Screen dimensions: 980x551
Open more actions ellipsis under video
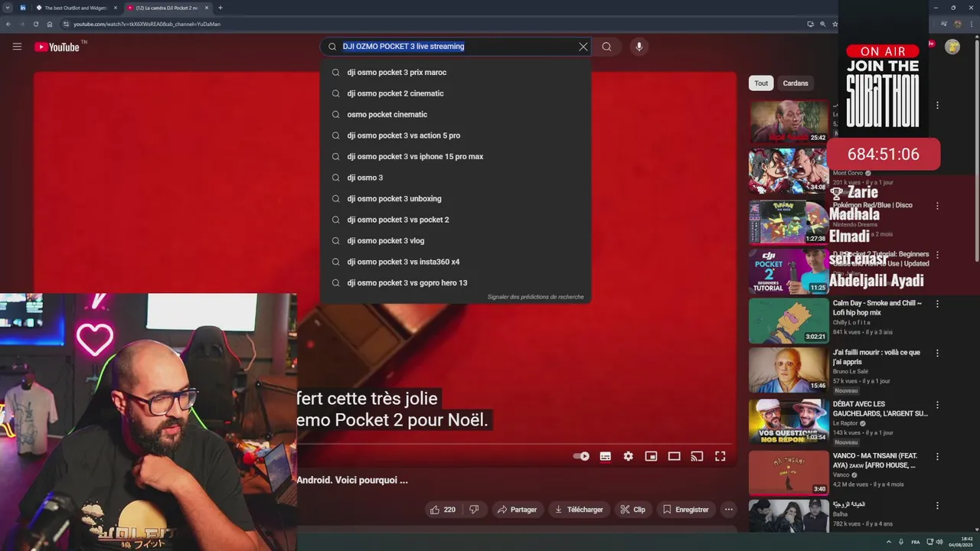point(729,510)
